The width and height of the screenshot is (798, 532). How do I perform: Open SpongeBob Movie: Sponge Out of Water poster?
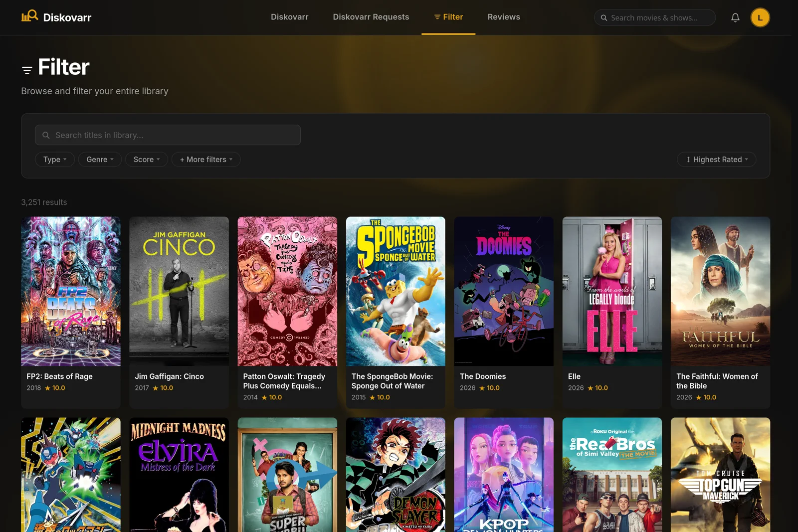coord(396,291)
